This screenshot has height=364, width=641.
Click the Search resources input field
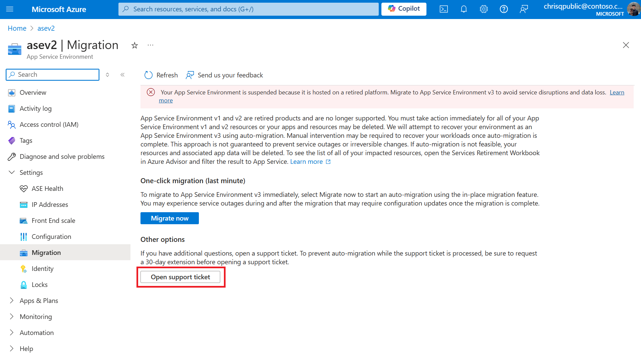(249, 9)
